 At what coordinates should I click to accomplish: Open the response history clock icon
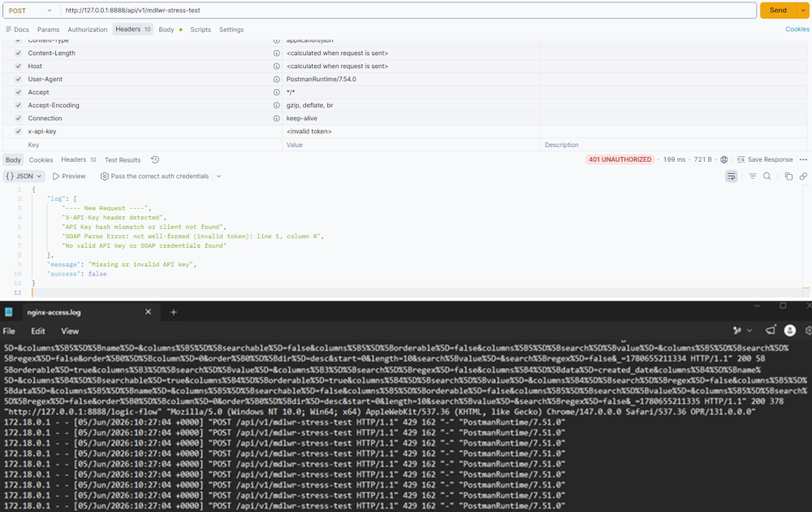tap(155, 159)
